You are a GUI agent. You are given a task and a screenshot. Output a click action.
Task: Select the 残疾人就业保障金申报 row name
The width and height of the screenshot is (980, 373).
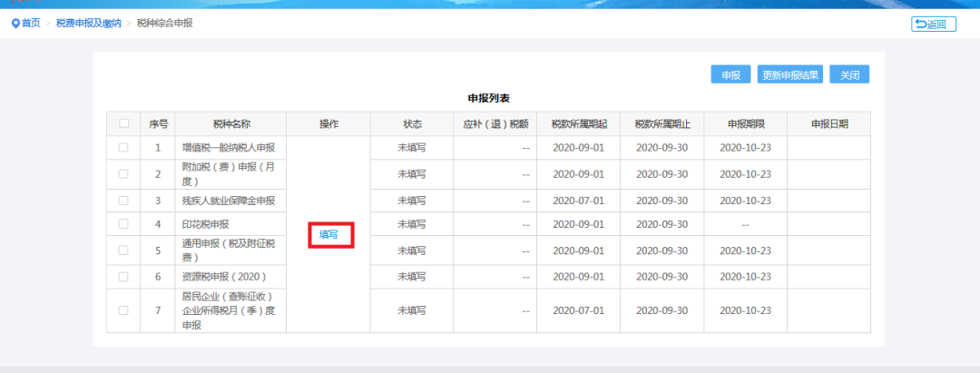point(229,201)
